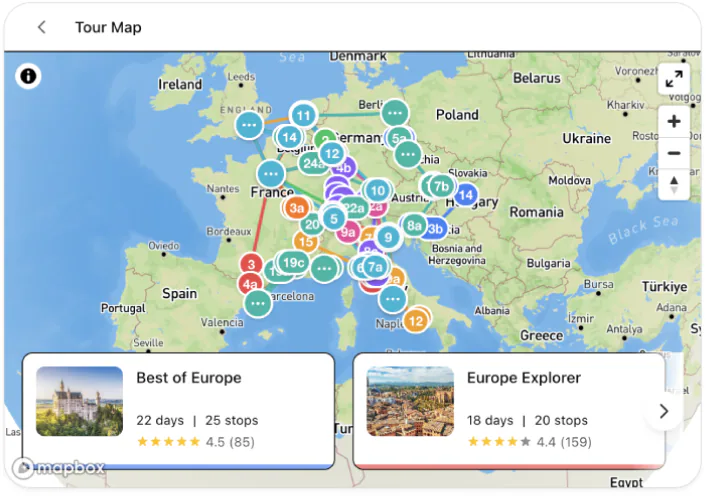Image resolution: width=706 pixels, height=496 pixels.
Task: Open cluster marker below 5a
Action: pos(407,154)
